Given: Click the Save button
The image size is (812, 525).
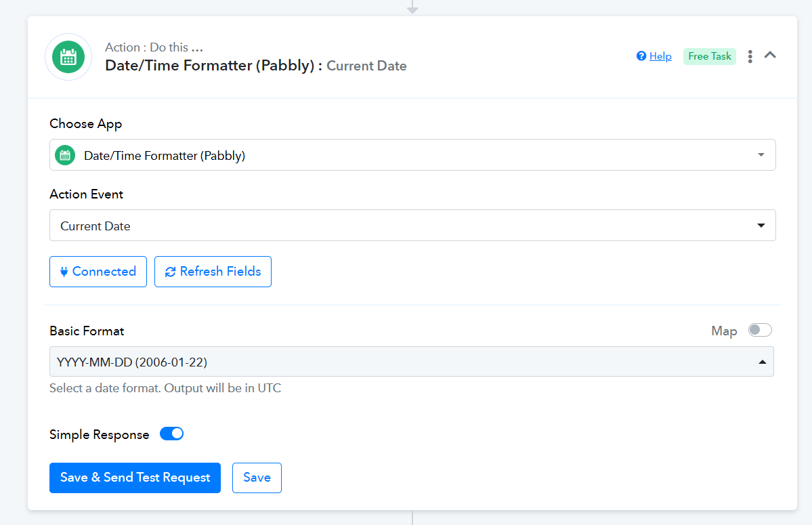Looking at the screenshot, I should tap(257, 478).
